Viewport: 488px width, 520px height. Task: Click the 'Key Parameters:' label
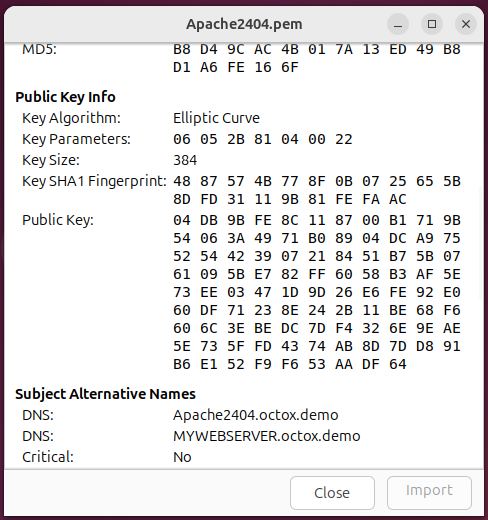(76, 139)
